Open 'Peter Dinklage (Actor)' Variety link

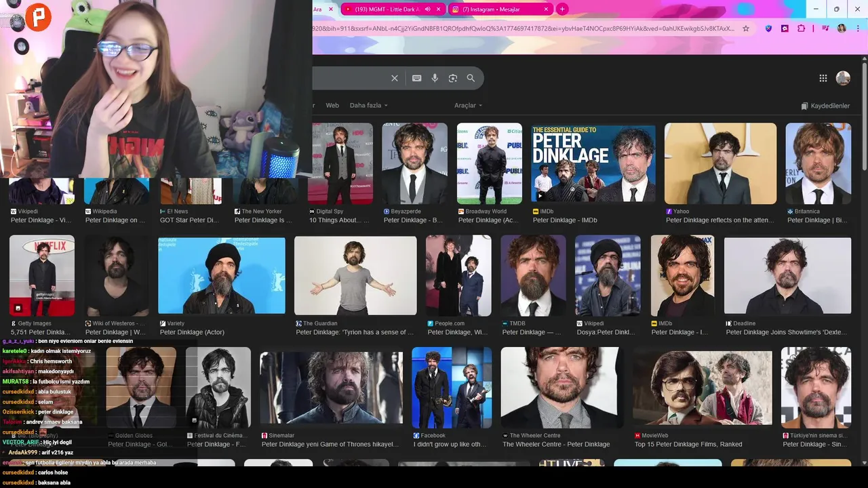[192, 332]
